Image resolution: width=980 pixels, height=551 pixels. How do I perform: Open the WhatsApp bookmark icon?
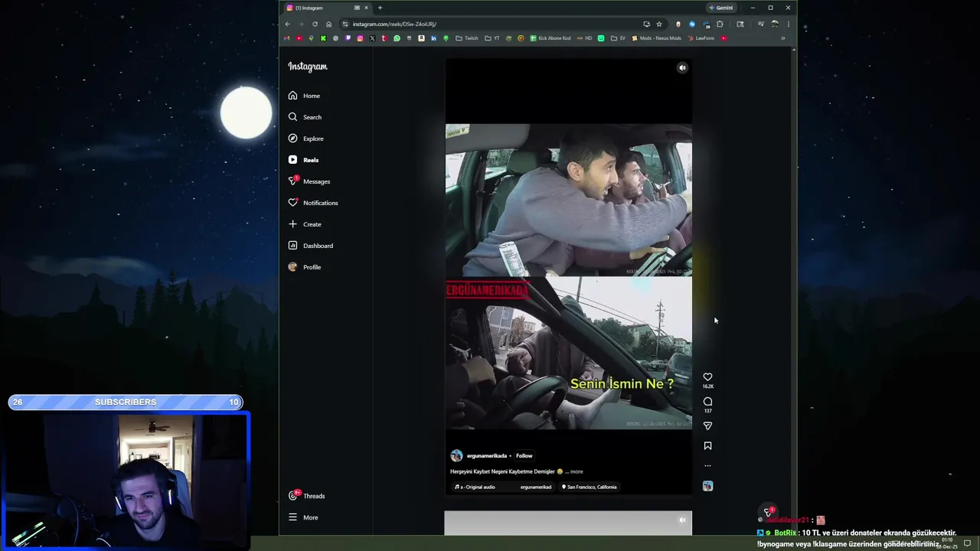click(397, 38)
